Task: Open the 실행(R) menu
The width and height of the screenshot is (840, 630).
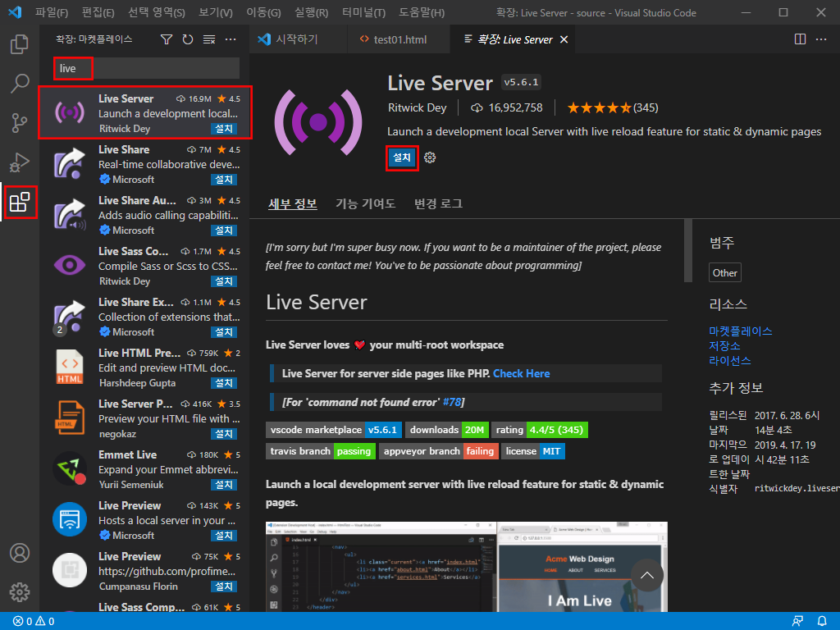Action: 311,12
